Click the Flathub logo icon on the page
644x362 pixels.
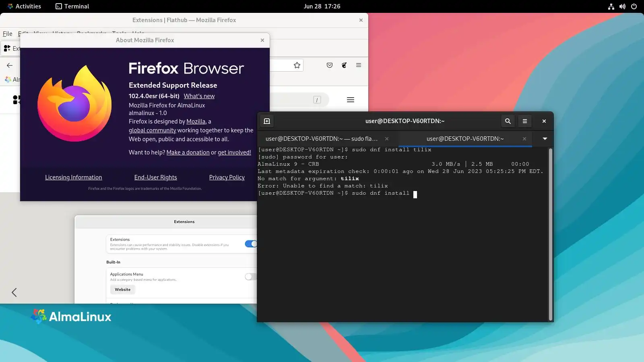pyautogui.click(x=16, y=100)
